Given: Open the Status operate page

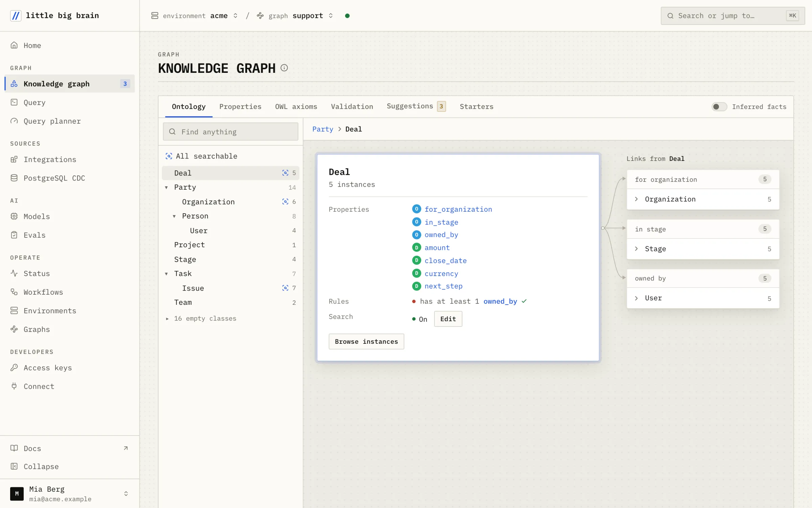Looking at the screenshot, I should [69, 273].
